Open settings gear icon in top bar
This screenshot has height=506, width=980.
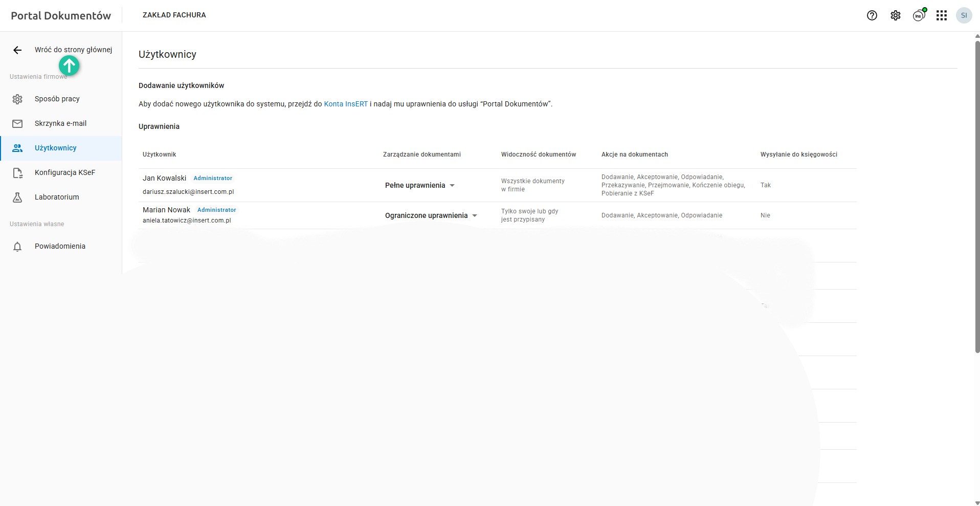(x=895, y=15)
